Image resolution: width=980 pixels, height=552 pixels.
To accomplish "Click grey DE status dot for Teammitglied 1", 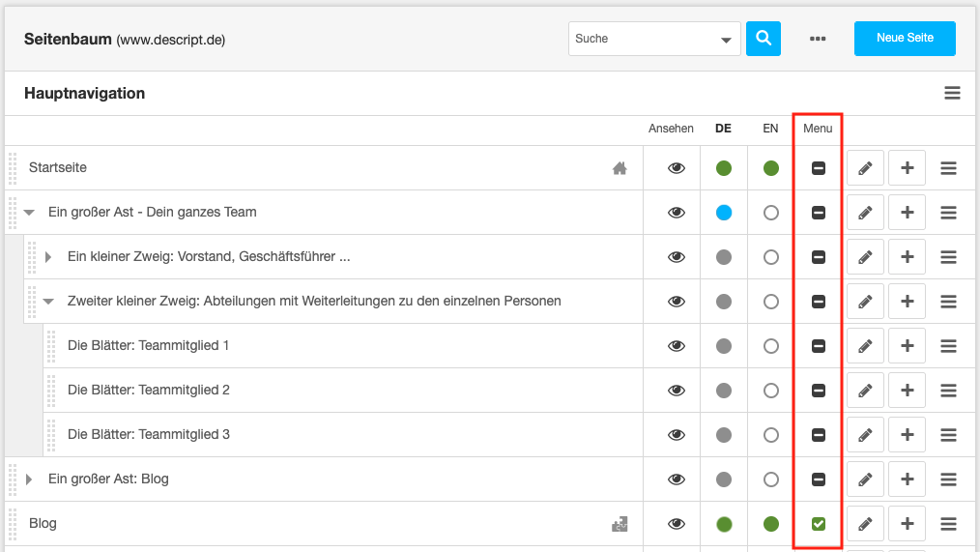I will [724, 346].
